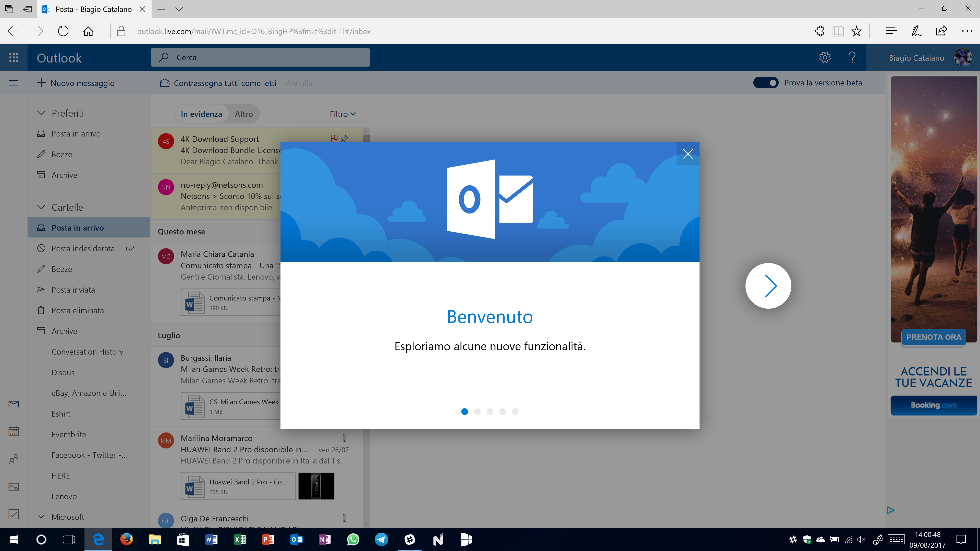Open the Eventbrite folder
The width and height of the screenshot is (980, 551).
pyautogui.click(x=89, y=434)
